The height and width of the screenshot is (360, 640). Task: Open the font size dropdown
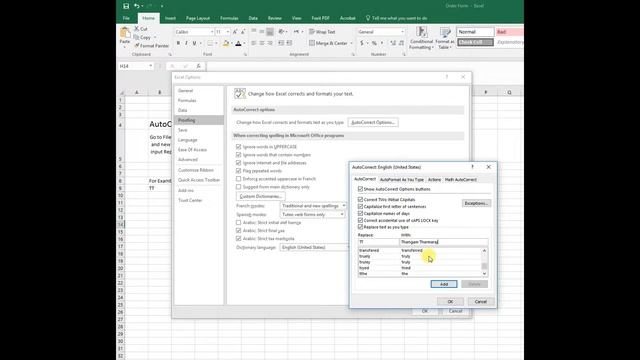pos(228,32)
